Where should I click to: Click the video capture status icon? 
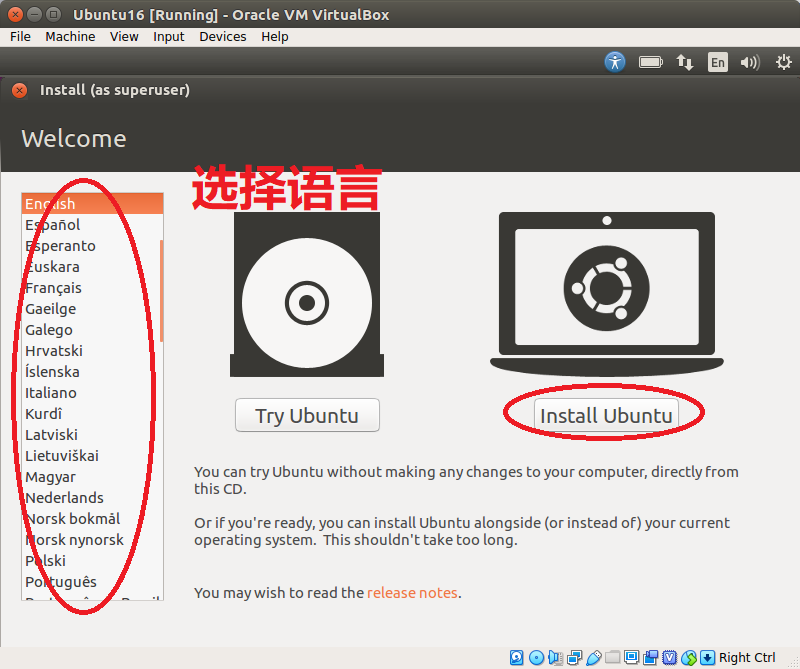click(651, 657)
